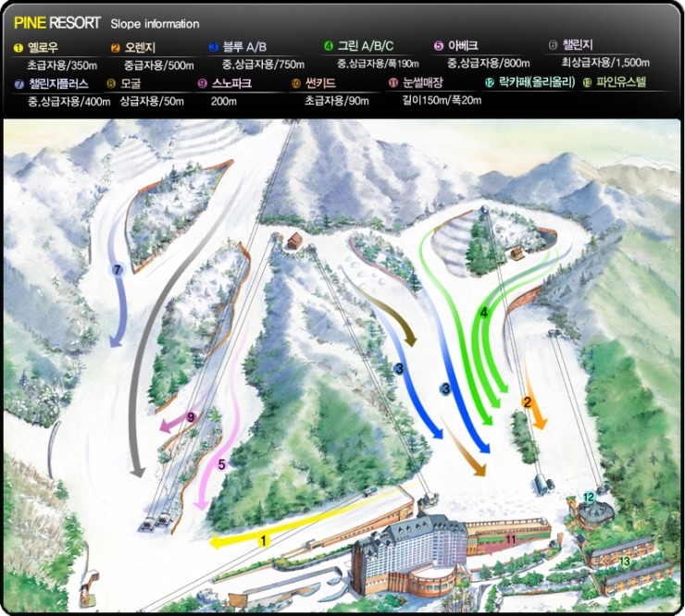Click the teal number 12 circle in legend
The width and height of the screenshot is (685, 616).
(x=490, y=82)
